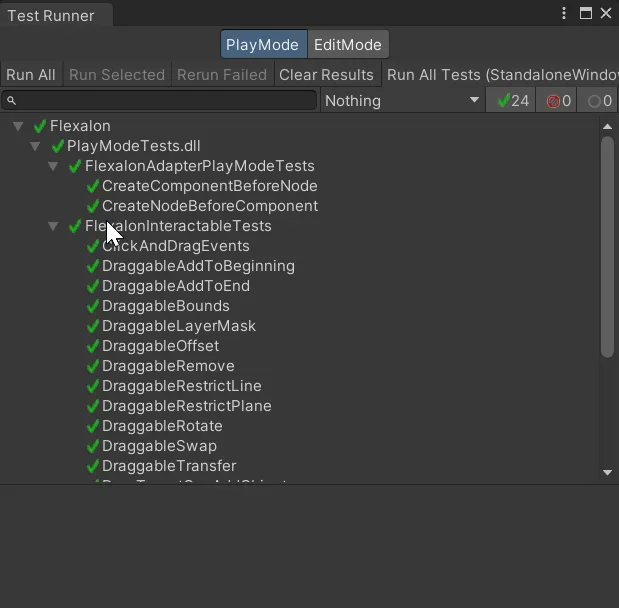Select DraggableOffset test

tap(299, 346)
